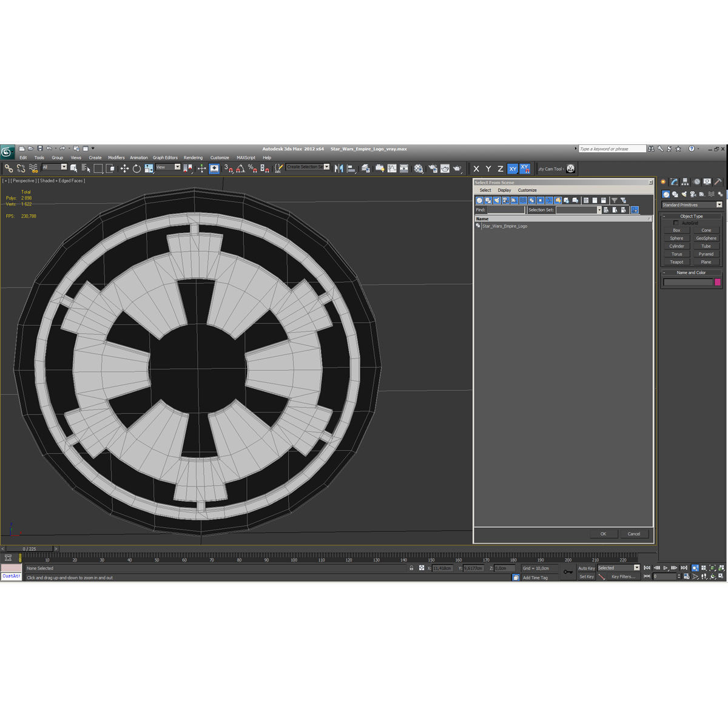Open the Graph Editors menu
Viewport: 728px width, 728px height.
pyautogui.click(x=165, y=158)
